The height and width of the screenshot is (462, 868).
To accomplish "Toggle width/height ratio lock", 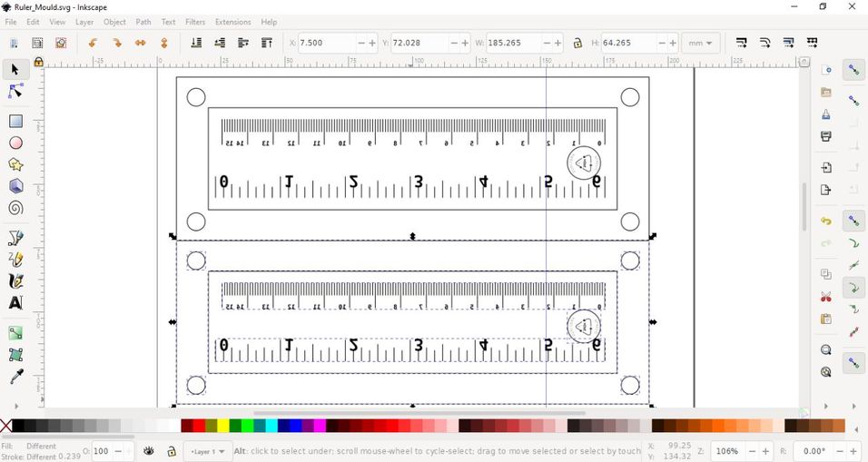I will [x=577, y=43].
